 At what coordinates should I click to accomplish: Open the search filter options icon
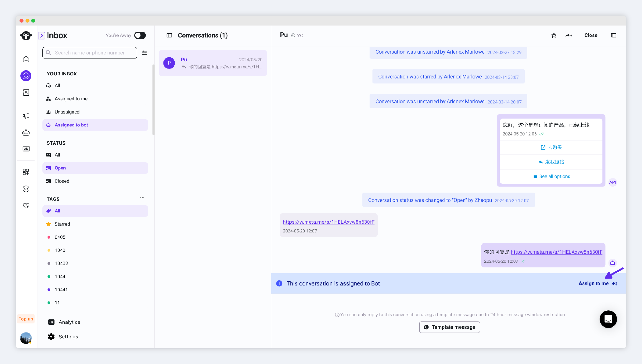(145, 53)
